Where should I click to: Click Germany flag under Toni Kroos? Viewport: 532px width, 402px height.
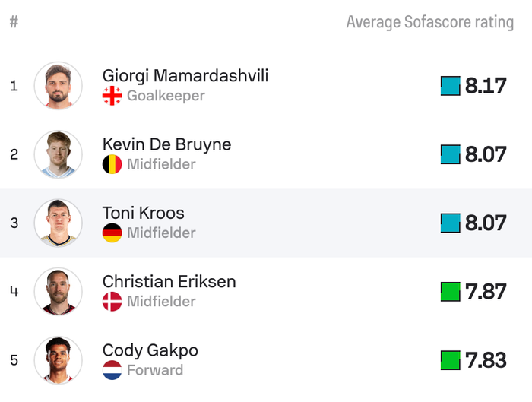[112, 233]
